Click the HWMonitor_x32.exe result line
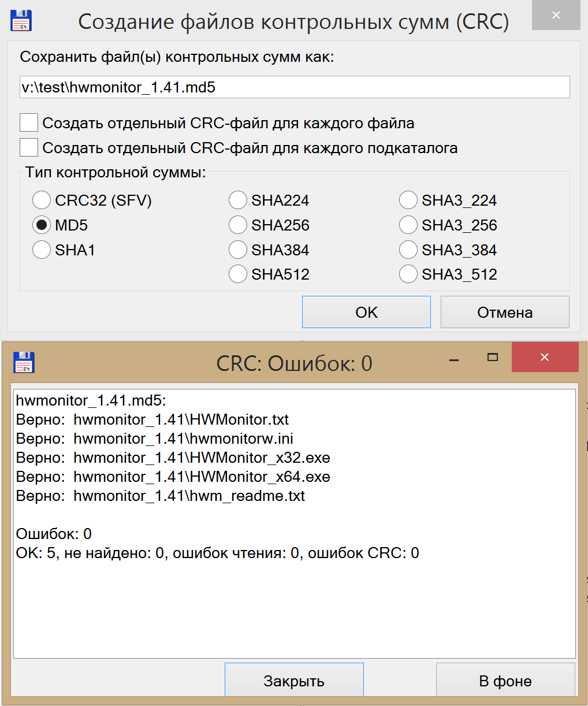 [173, 458]
